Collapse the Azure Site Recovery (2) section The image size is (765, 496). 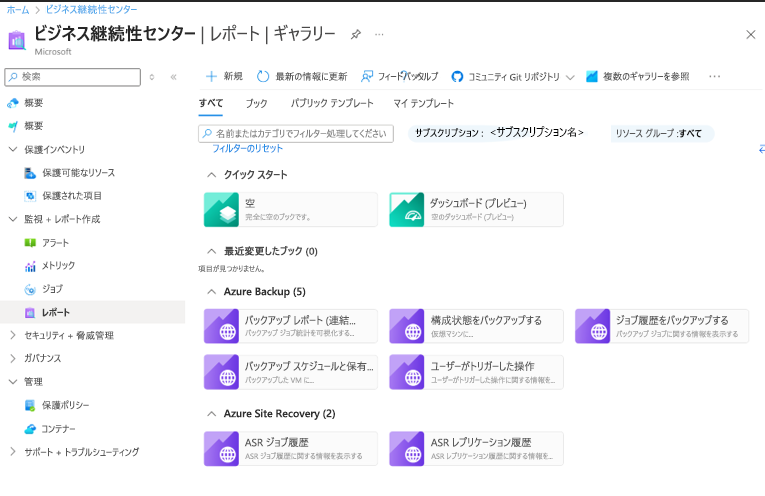[x=211, y=414]
